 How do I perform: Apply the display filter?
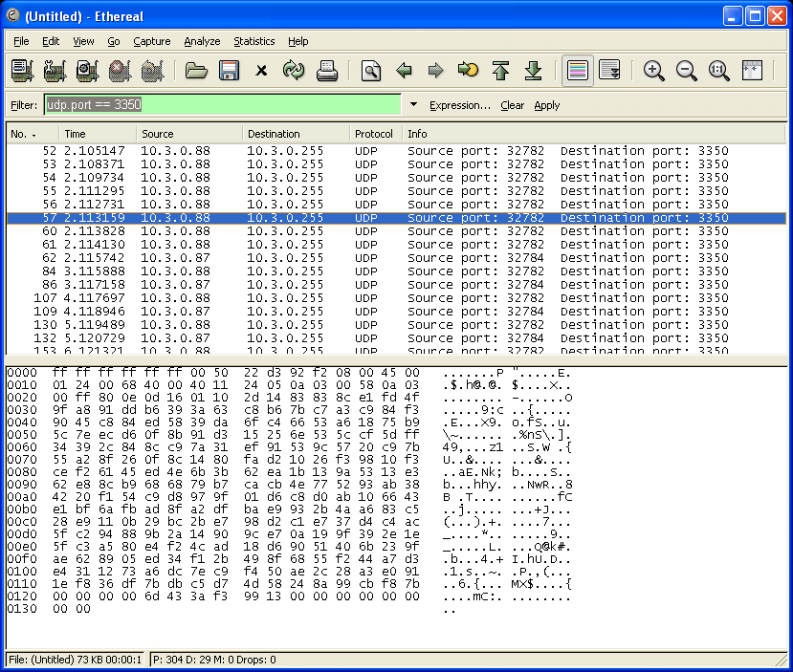(x=547, y=105)
